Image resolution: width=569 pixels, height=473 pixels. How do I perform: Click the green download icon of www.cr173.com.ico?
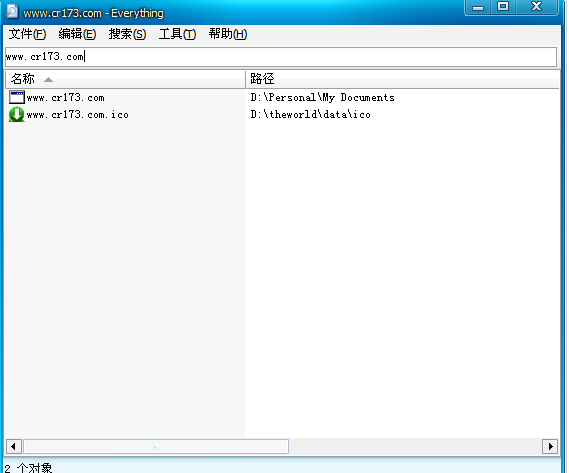point(17,114)
